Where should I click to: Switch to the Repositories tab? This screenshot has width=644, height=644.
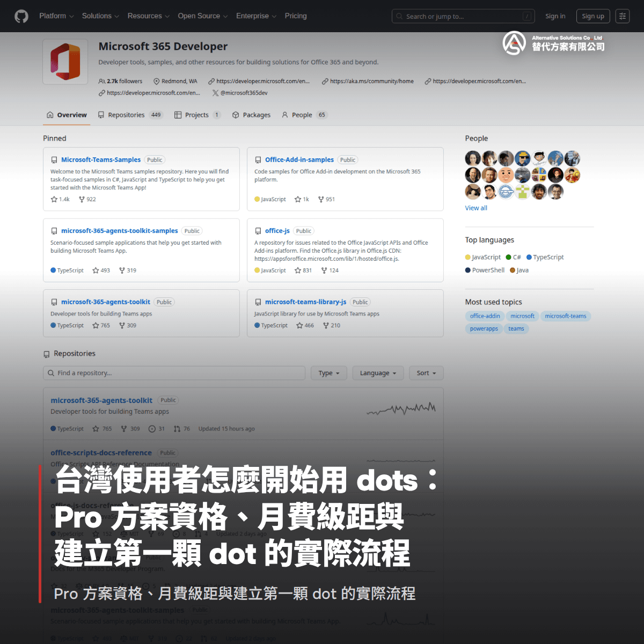click(x=130, y=115)
